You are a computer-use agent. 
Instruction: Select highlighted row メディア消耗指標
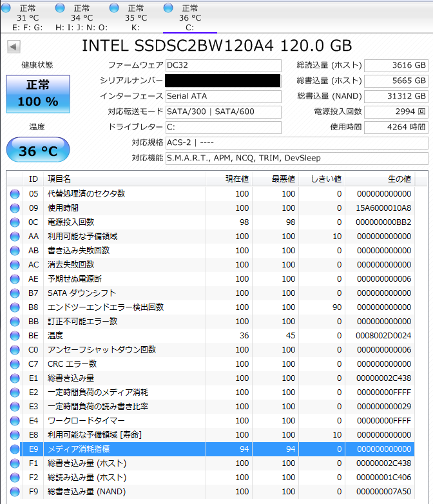(211, 449)
